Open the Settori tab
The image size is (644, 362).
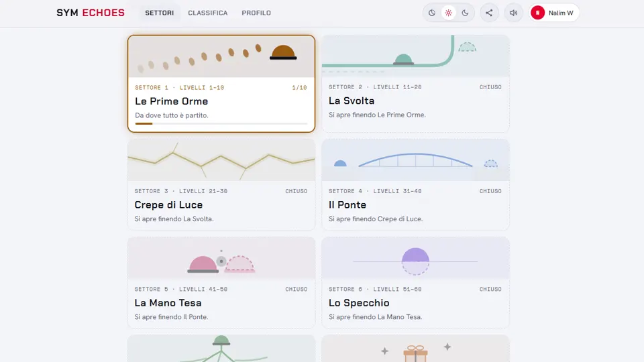click(160, 13)
